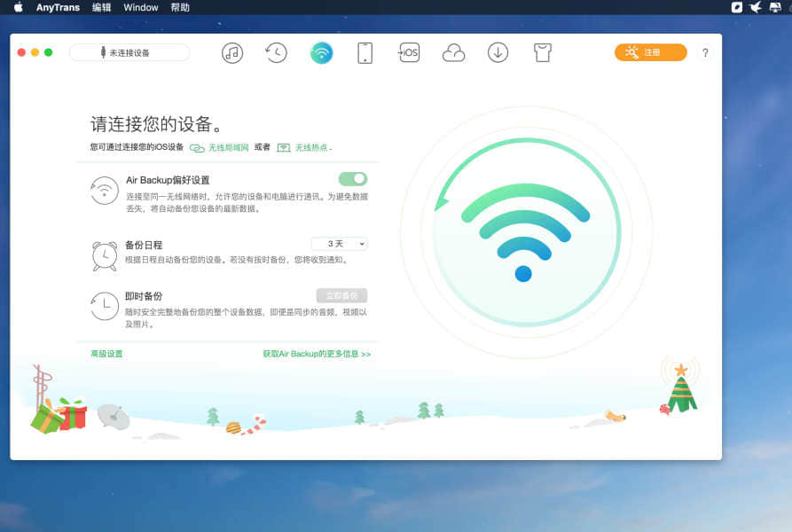The image size is (792, 532).
Task: Open the phone device manager icon
Action: [x=365, y=52]
